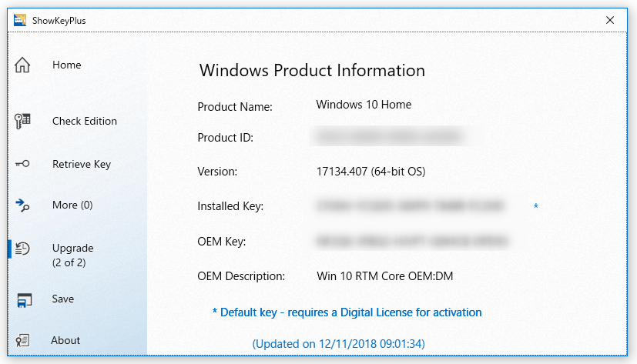The image size is (637, 364).
Task: Click the blurred Installed Key value
Action: pos(411,205)
